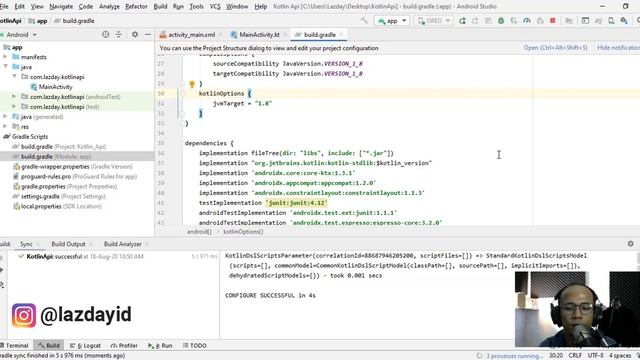Image resolution: width=640 pixels, height=360 pixels.
Task: Select proguard-rules.pro file
Action: click(75, 176)
